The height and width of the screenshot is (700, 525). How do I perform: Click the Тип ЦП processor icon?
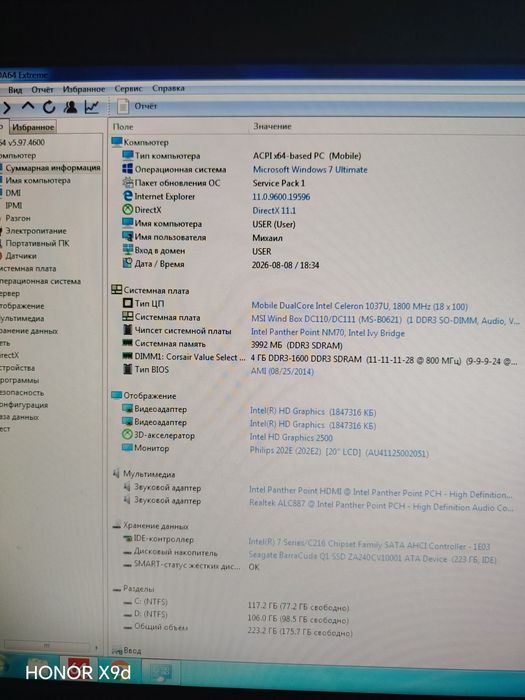click(128, 303)
